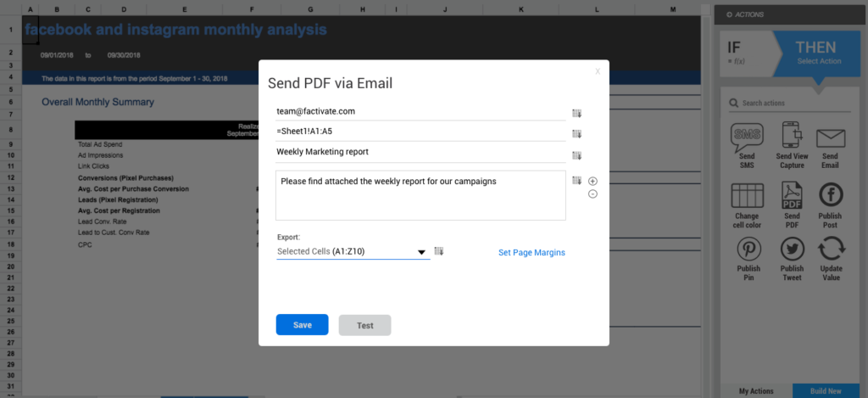This screenshot has height=398, width=868.
Task: Select the Publish Post Facebook icon
Action: coord(830,195)
